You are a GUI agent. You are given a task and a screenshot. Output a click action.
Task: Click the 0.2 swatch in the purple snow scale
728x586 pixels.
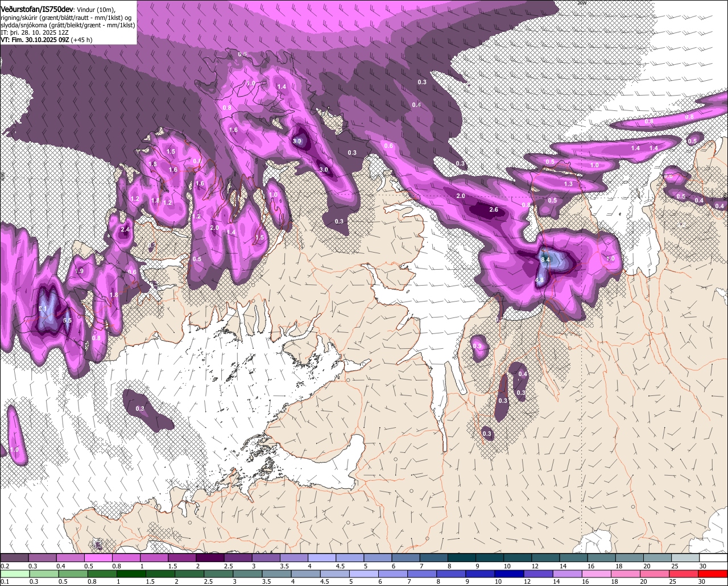click(14, 558)
